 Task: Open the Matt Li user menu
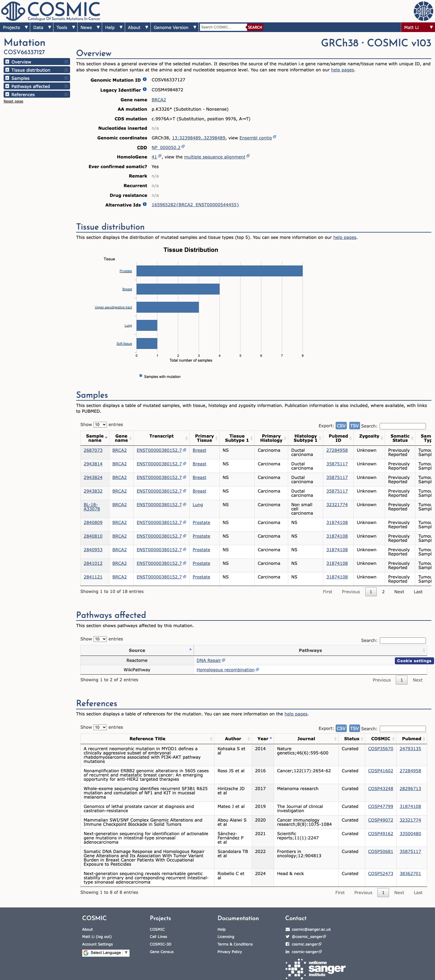point(418,28)
